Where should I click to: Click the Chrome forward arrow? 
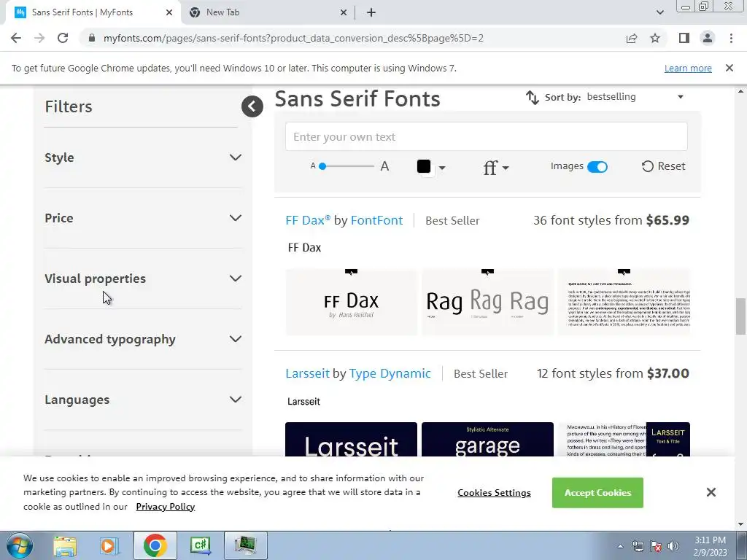pyautogui.click(x=39, y=38)
